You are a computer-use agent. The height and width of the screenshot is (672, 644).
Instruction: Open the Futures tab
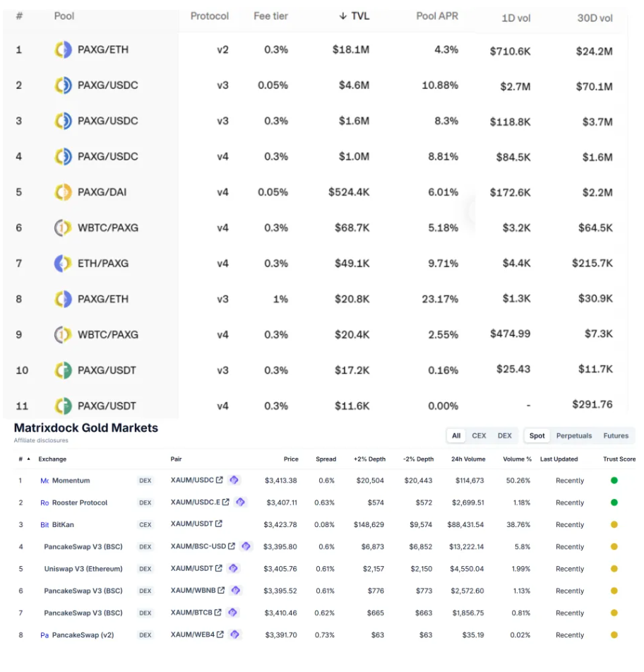(616, 436)
